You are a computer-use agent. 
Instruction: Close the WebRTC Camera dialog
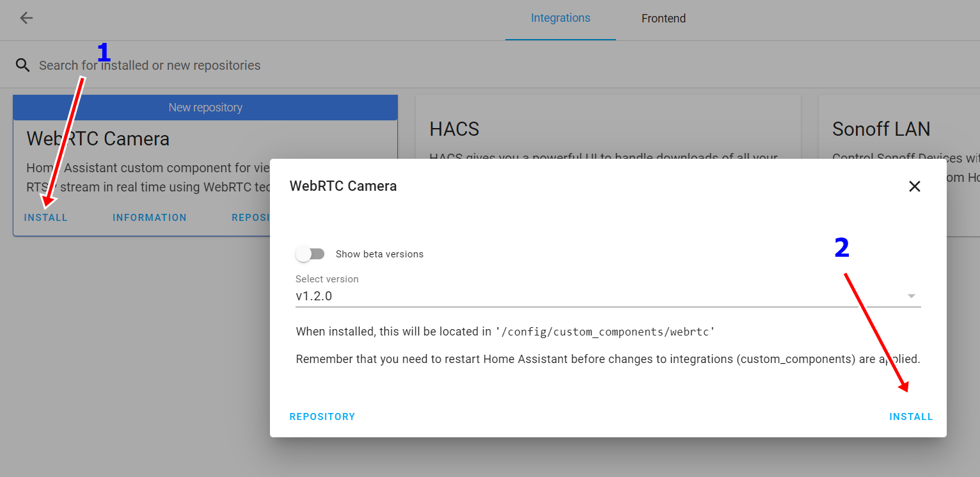(915, 186)
